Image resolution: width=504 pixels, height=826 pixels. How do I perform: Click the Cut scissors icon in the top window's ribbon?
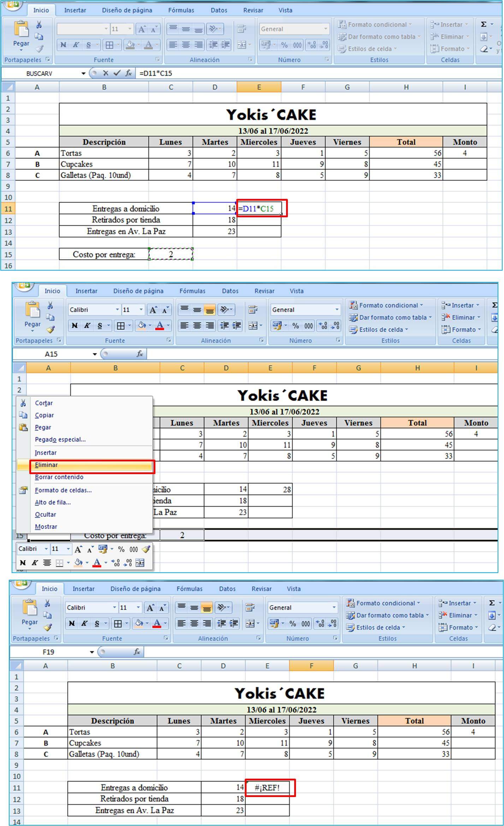pyautogui.click(x=39, y=24)
